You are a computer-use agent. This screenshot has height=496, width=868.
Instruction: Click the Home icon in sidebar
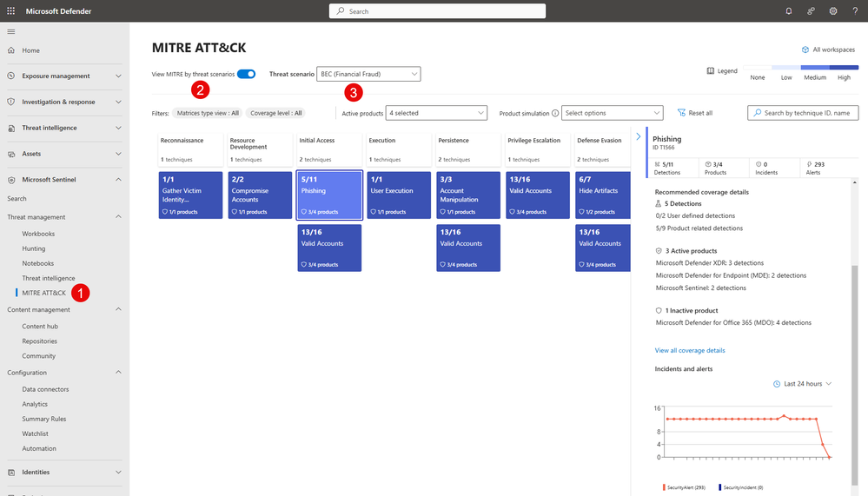(x=11, y=50)
